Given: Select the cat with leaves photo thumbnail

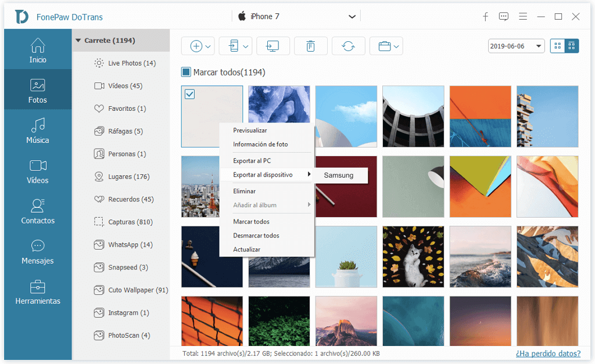Looking at the screenshot, I should (413, 257).
